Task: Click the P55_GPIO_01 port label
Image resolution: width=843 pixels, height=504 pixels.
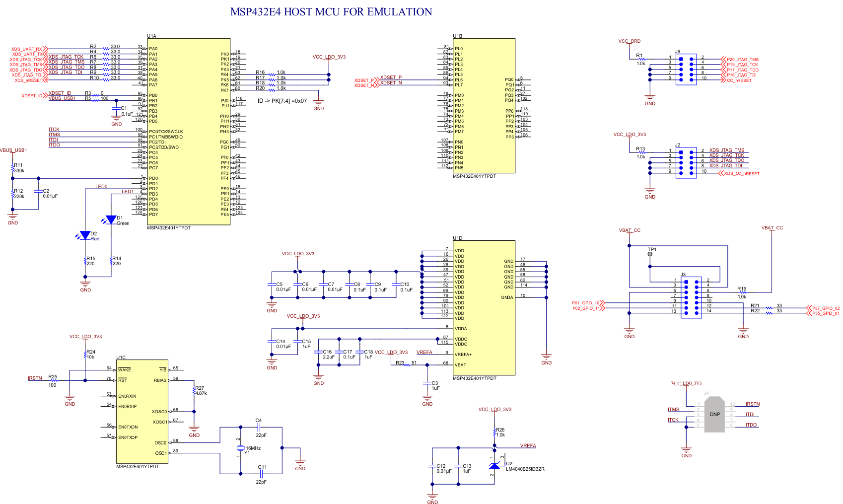Action: pos(826,313)
